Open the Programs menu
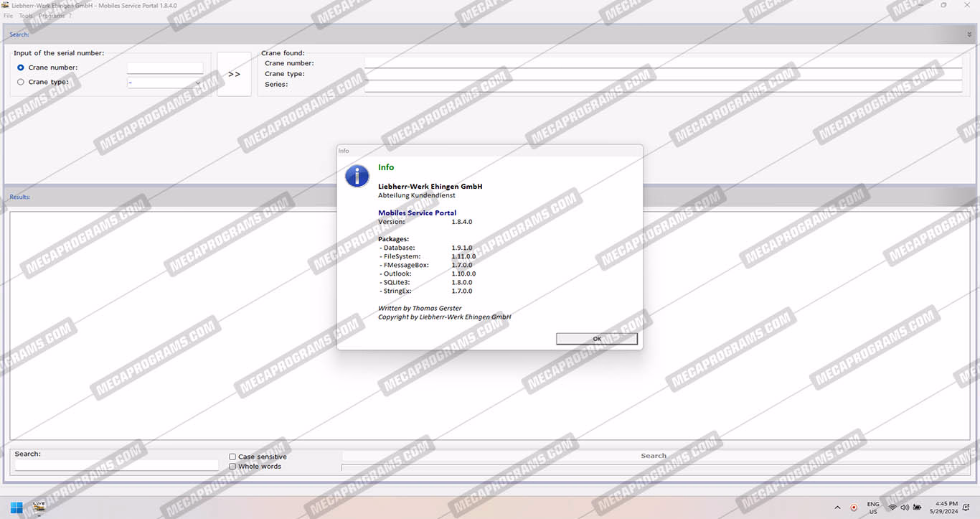Viewport: 980px width, 519px height. (x=52, y=16)
